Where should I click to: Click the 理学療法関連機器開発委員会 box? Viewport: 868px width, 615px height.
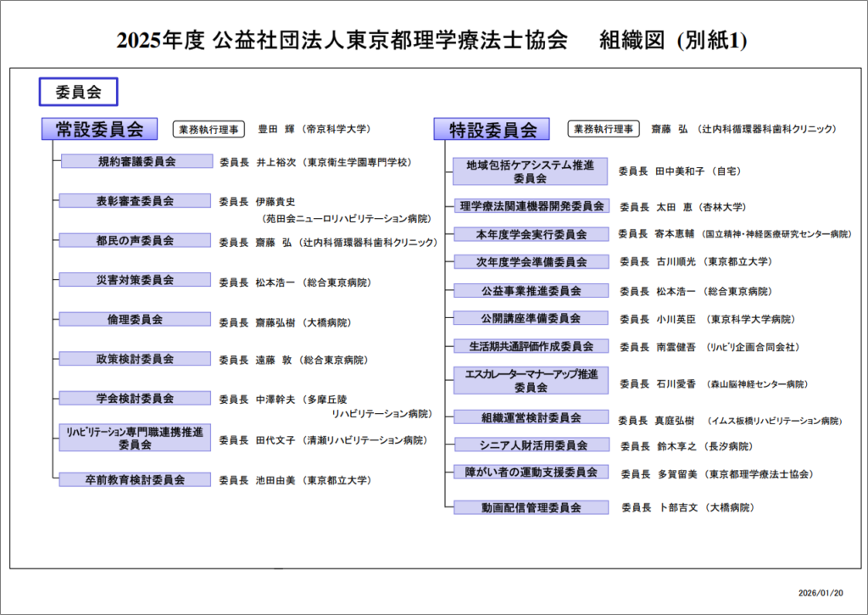[x=530, y=206]
